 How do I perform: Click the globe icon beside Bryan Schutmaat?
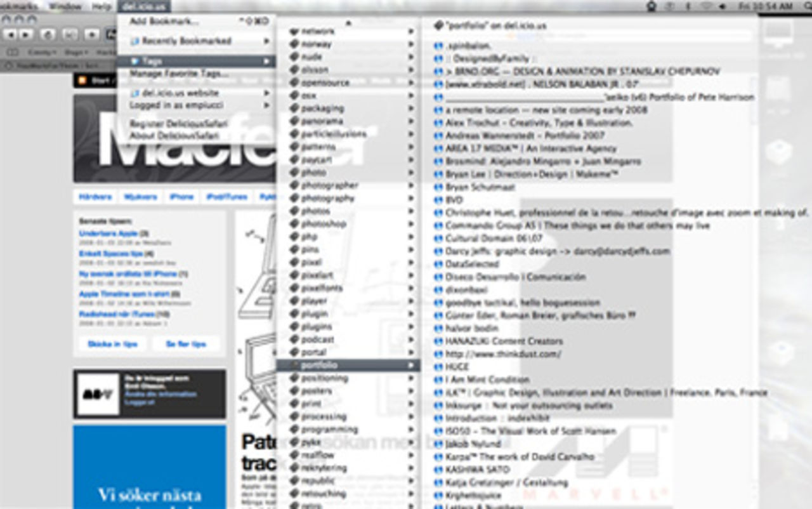[438, 187]
